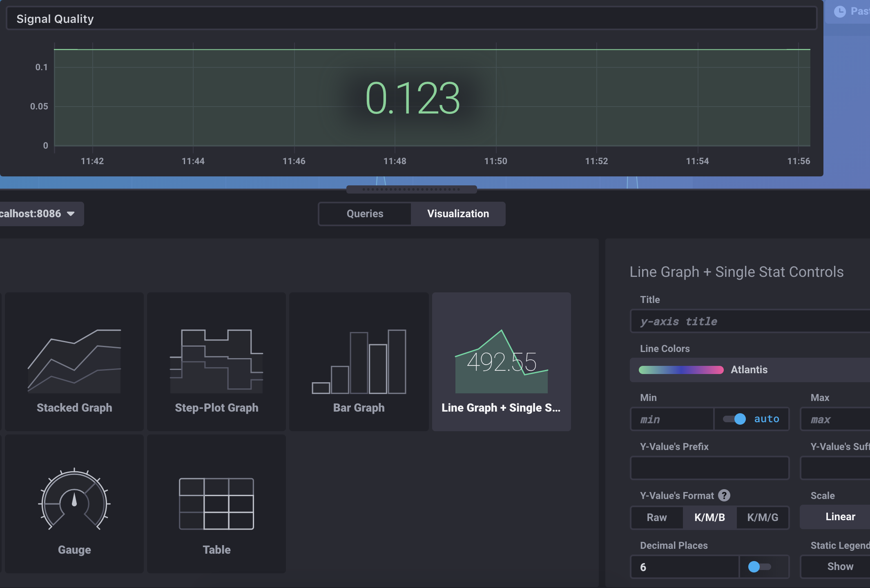The height and width of the screenshot is (588, 870).
Task: Select the Step-Plot Graph visualization
Action: (216, 361)
